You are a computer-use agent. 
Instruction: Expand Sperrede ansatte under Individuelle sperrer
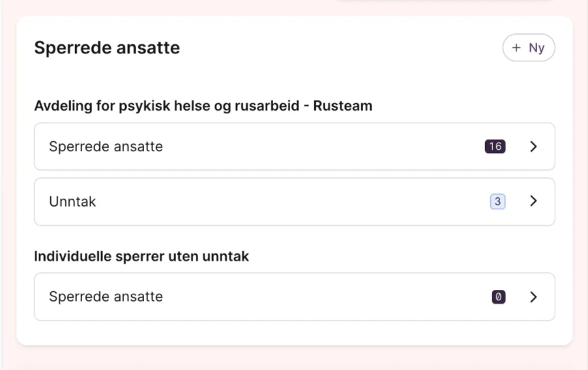coord(294,297)
